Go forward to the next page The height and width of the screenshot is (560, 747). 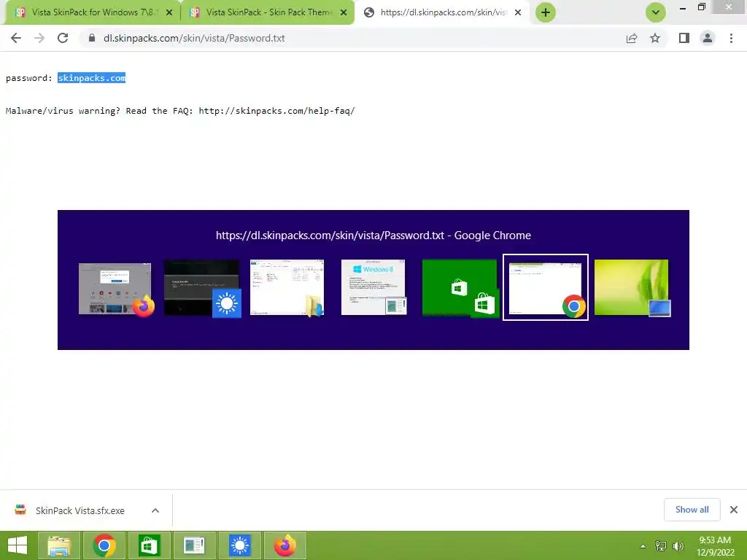(39, 38)
